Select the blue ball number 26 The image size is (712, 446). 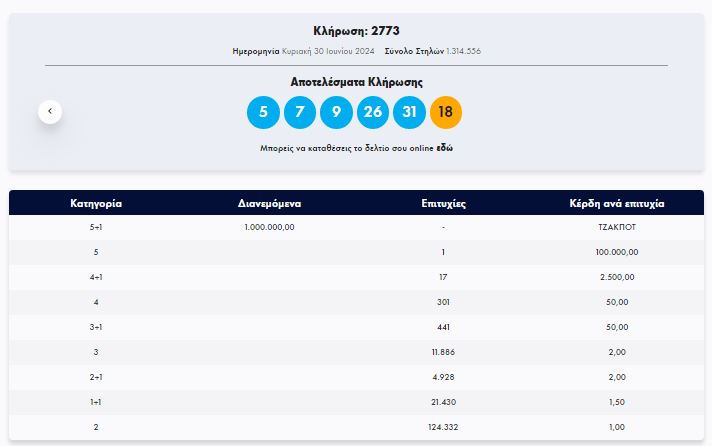coord(373,112)
